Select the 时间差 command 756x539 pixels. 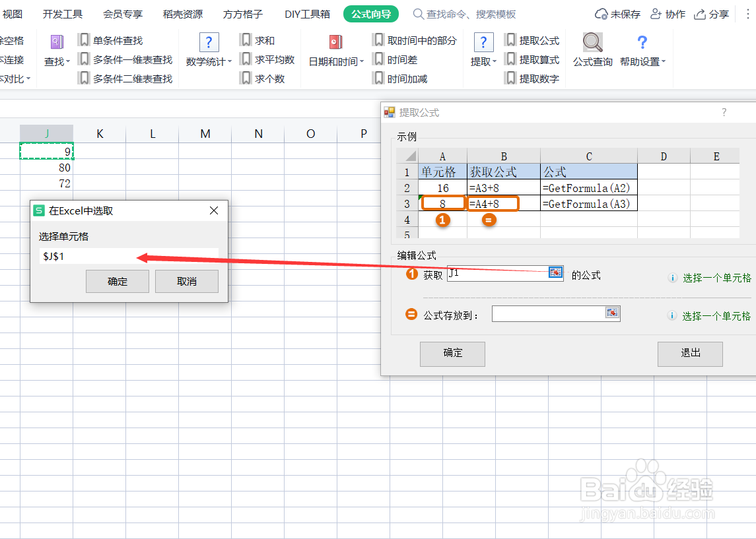tap(395, 60)
